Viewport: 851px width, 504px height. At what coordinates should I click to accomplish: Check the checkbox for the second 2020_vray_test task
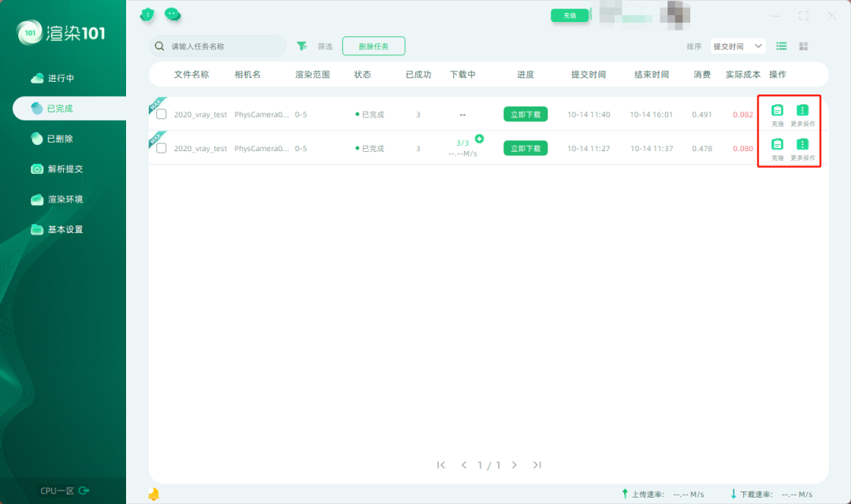coord(161,148)
